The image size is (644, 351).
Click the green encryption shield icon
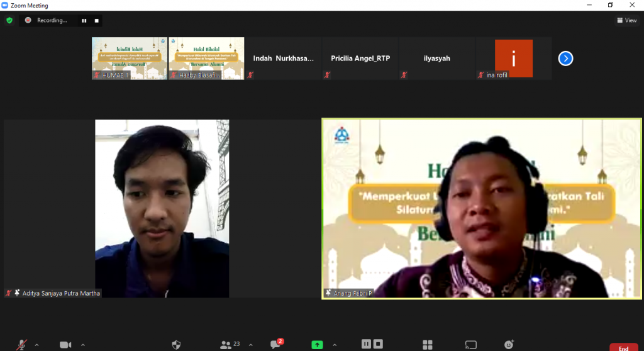coord(9,20)
